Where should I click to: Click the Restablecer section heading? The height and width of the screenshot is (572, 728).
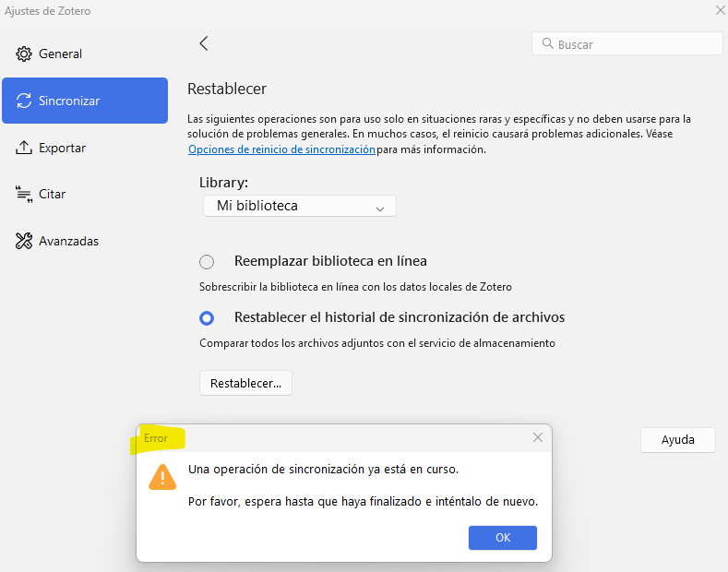(x=227, y=89)
